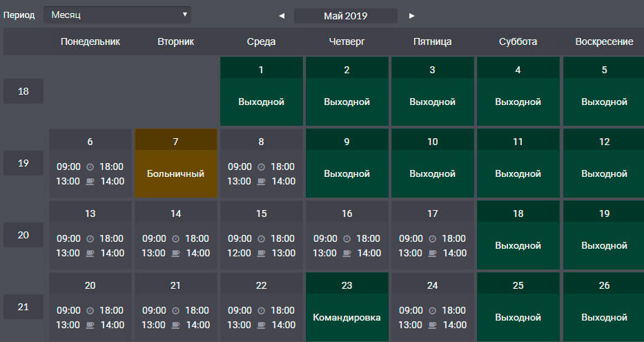Click break cup icon on May 17
Viewport: 644px width, 342px height.
click(433, 253)
